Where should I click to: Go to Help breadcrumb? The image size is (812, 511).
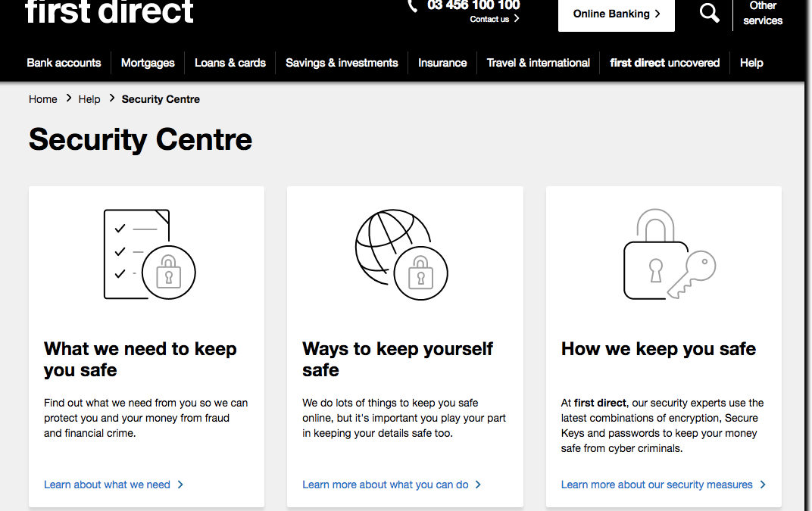coord(89,99)
